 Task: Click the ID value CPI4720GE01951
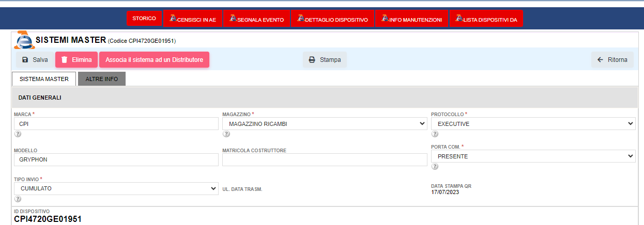[x=48, y=219]
